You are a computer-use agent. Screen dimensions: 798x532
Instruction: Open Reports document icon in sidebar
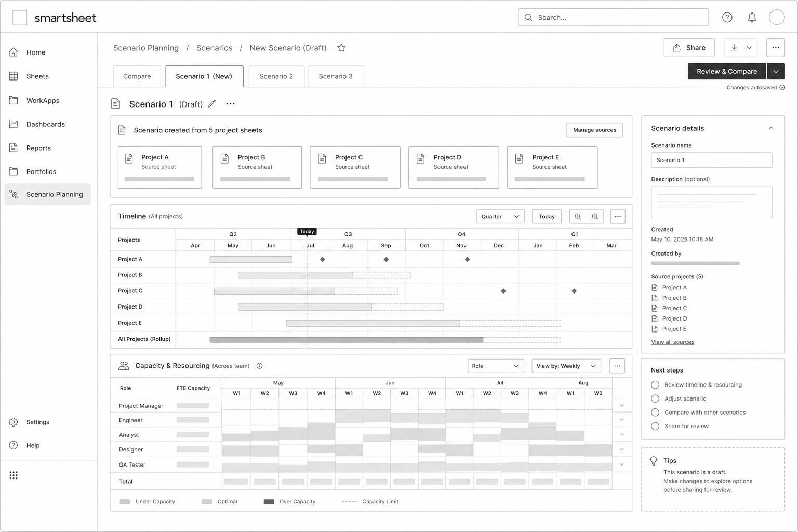(14, 148)
